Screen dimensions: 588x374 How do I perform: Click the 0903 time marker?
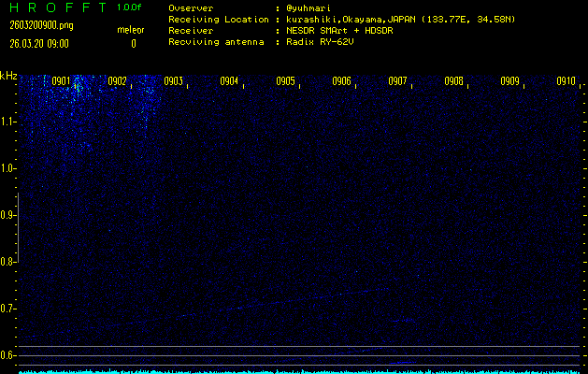(x=173, y=81)
